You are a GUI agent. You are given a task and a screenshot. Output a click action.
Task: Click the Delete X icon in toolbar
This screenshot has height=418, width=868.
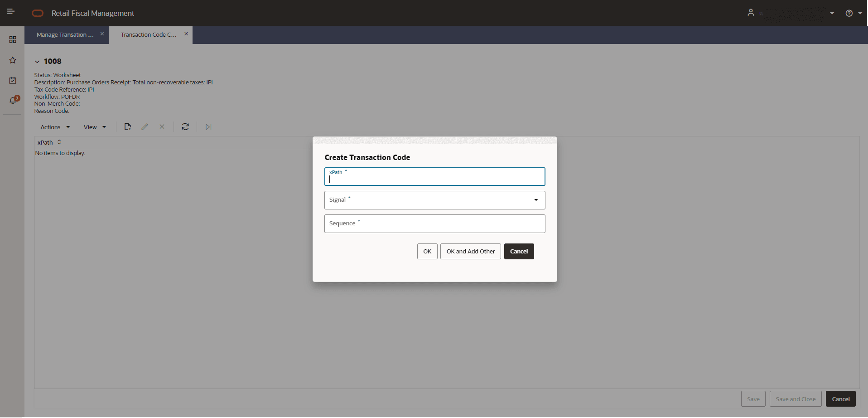tap(162, 127)
